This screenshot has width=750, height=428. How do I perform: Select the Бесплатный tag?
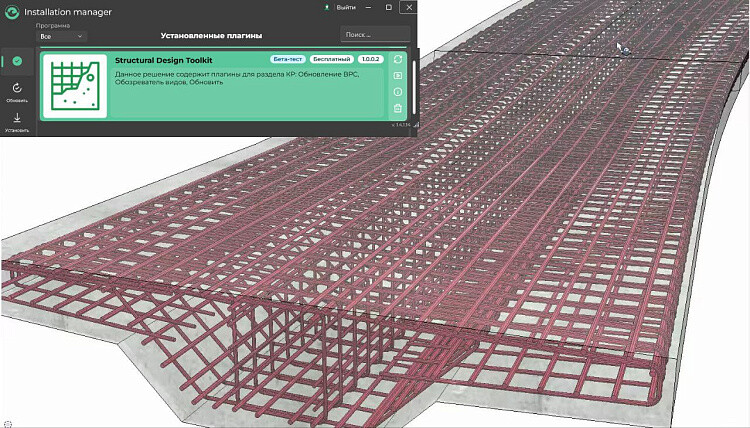click(x=332, y=59)
